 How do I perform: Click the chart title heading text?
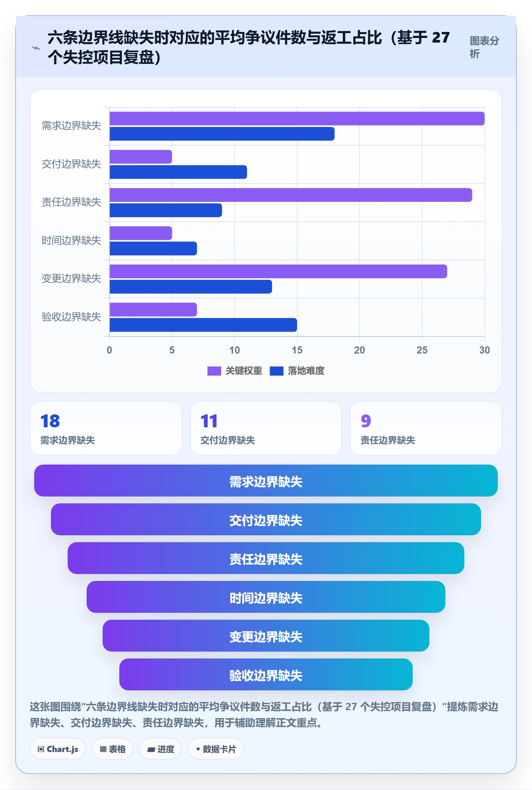[x=249, y=47]
